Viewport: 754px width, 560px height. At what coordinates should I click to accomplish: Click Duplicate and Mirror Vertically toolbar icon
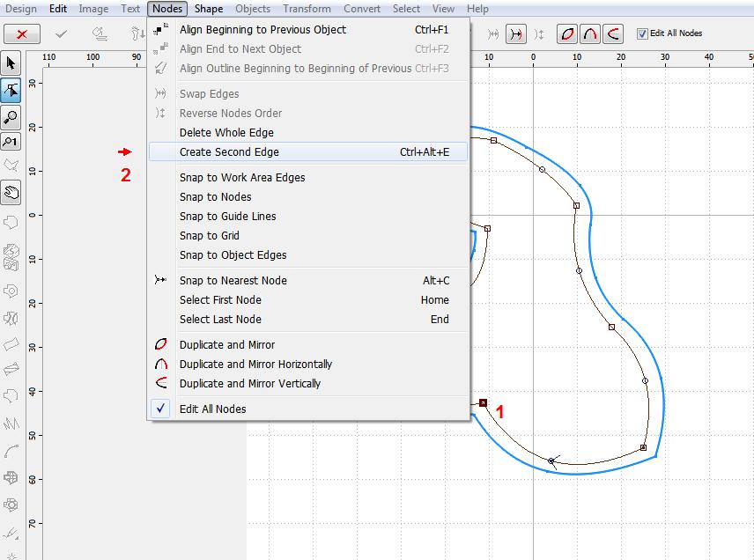pos(614,34)
